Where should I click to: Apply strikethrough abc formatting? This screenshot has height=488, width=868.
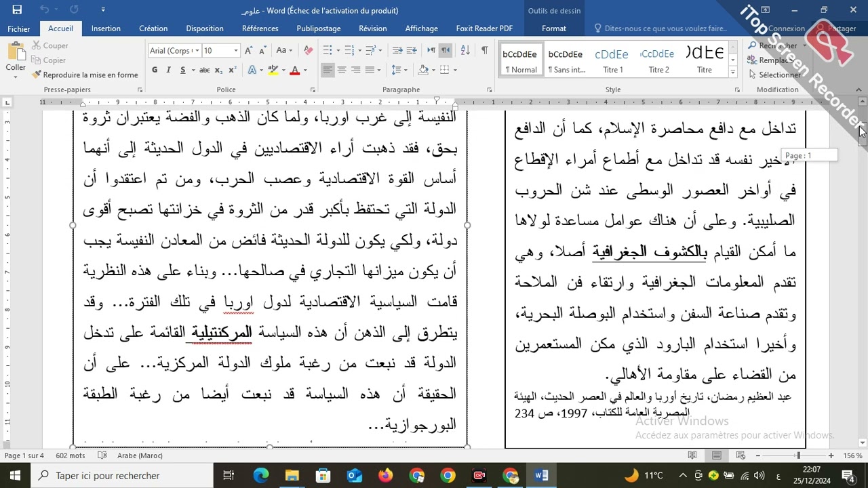204,70
